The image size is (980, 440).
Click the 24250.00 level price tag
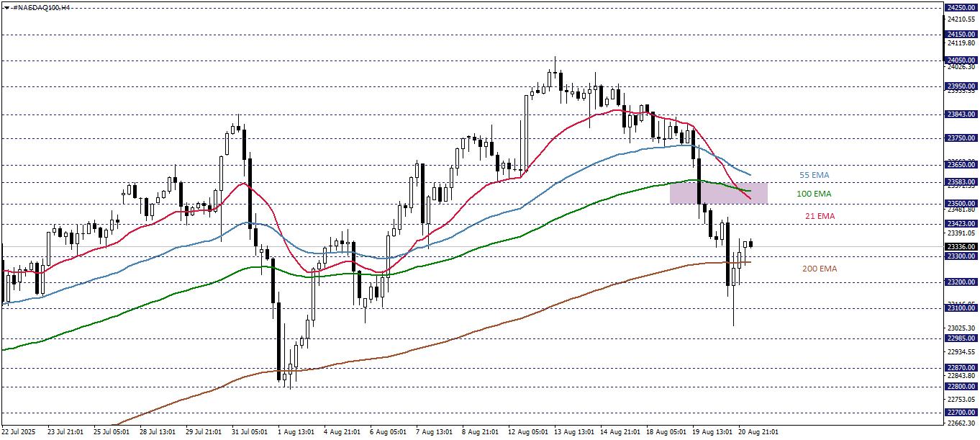[961, 7]
